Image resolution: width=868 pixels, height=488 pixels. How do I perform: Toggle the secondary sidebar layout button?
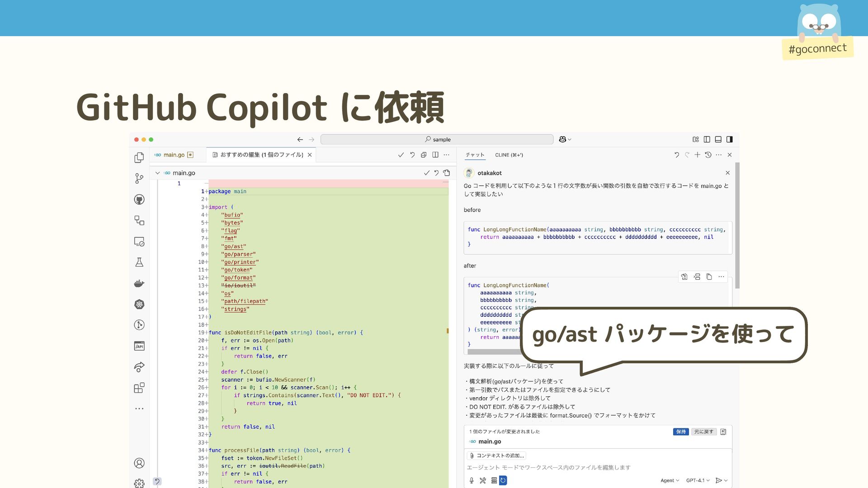click(x=729, y=139)
